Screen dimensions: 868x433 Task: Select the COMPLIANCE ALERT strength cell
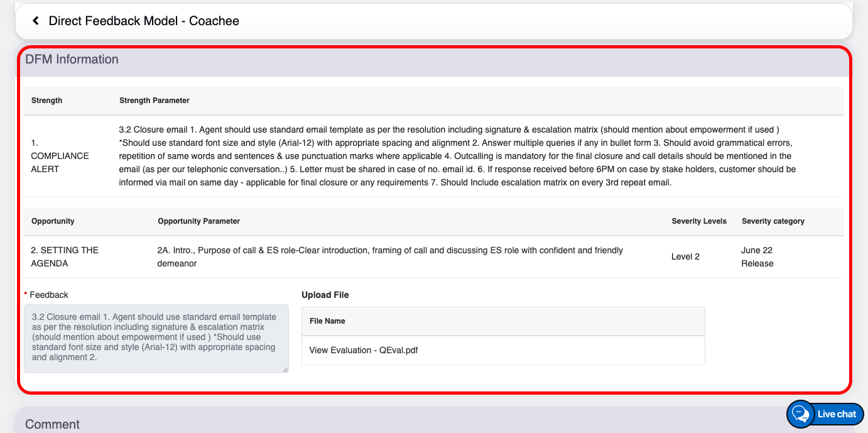60,156
